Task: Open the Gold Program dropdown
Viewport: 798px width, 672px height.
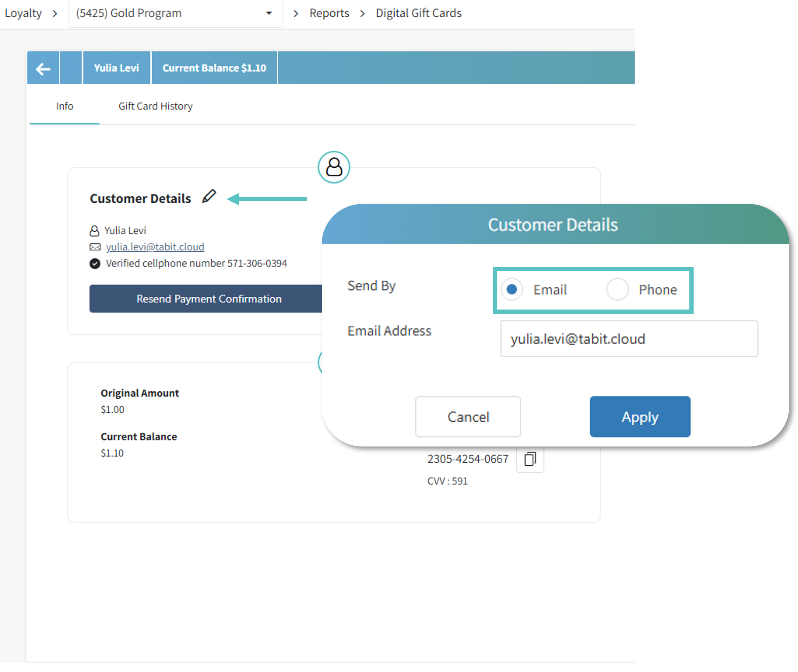Action: (x=168, y=13)
